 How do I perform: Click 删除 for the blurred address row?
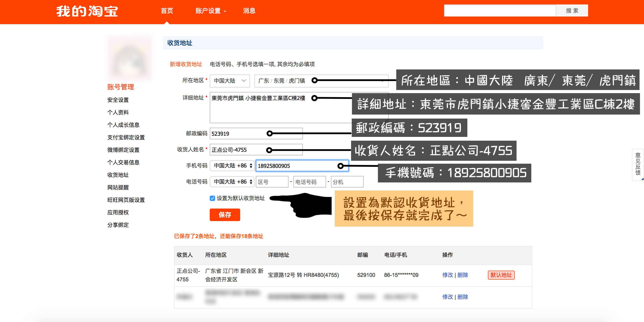(462, 297)
